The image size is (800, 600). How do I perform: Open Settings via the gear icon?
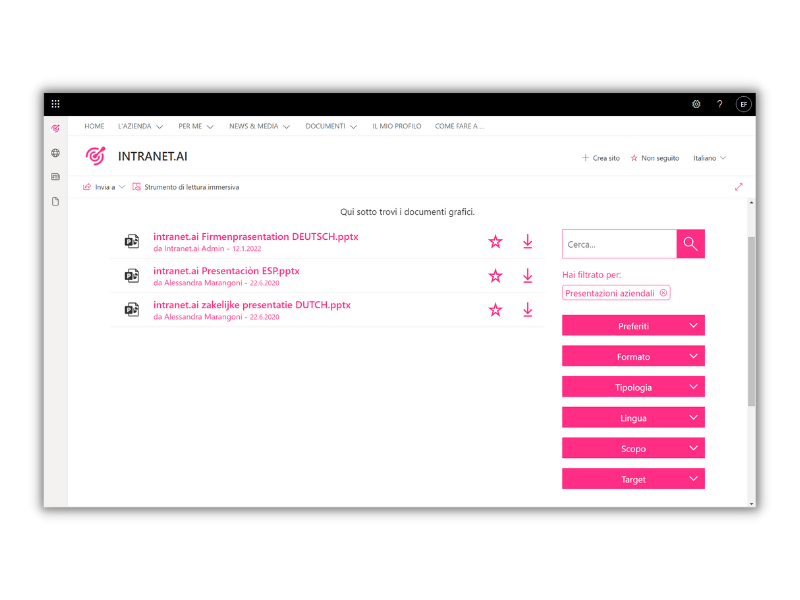click(x=697, y=103)
